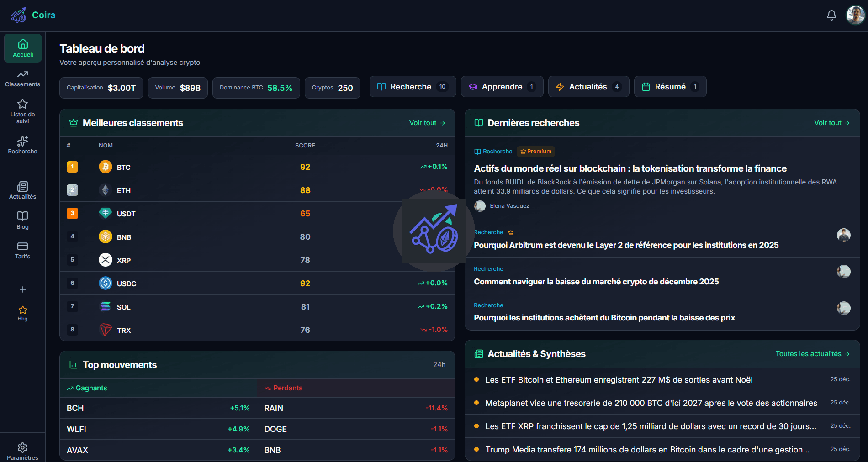
Task: Open the notifications bell
Action: point(832,15)
